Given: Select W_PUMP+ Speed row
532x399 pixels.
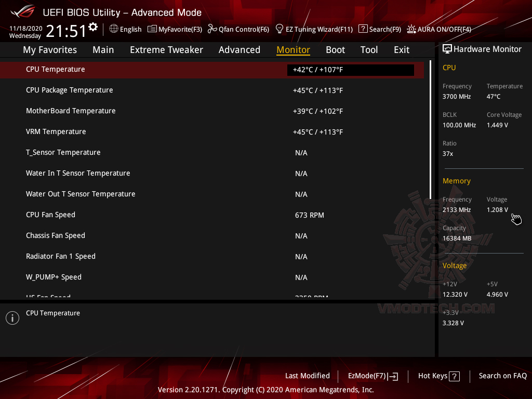Looking at the screenshot, I should (x=212, y=277).
